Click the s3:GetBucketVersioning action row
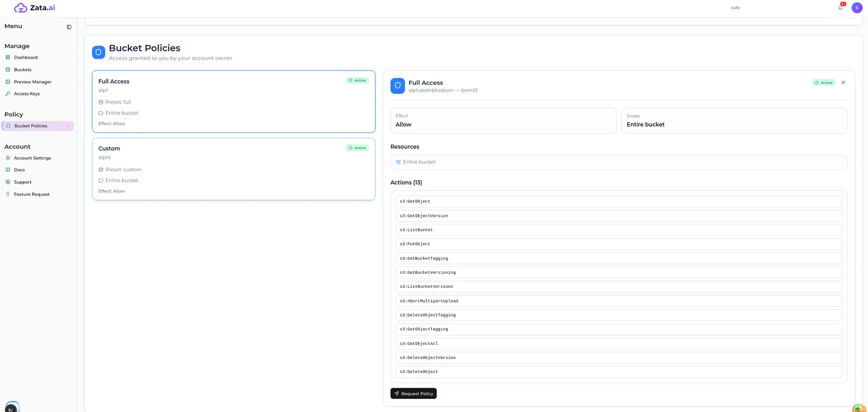 pos(619,273)
